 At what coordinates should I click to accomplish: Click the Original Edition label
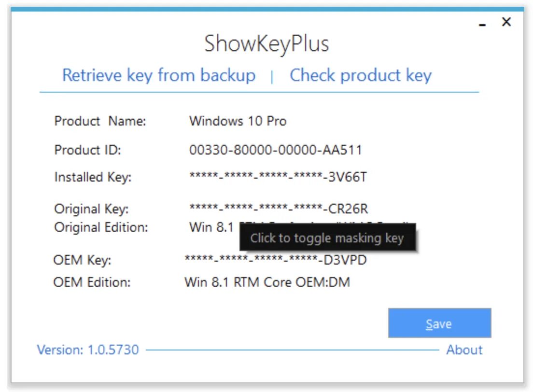[x=101, y=227]
